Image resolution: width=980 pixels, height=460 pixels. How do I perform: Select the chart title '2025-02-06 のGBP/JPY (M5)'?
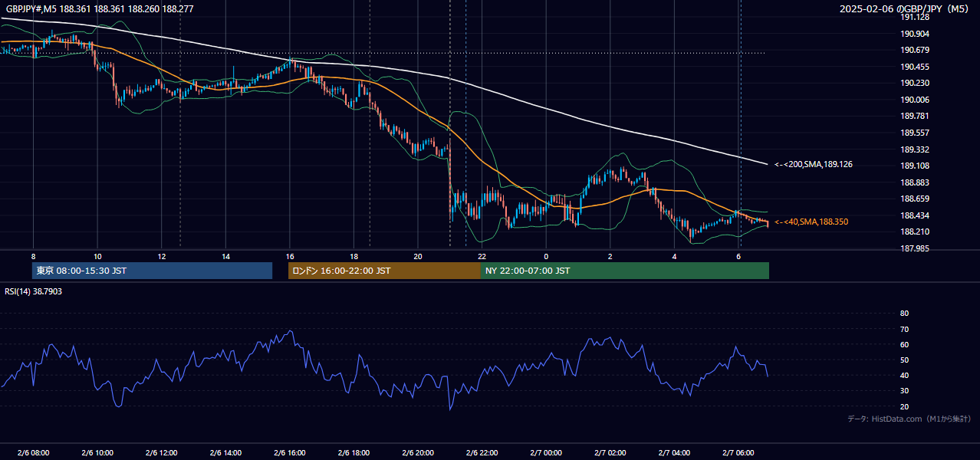(x=906, y=9)
